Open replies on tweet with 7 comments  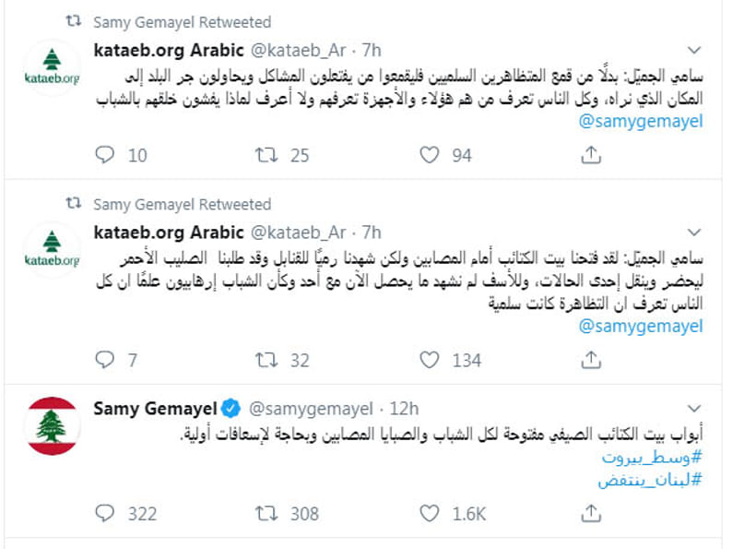(x=104, y=360)
